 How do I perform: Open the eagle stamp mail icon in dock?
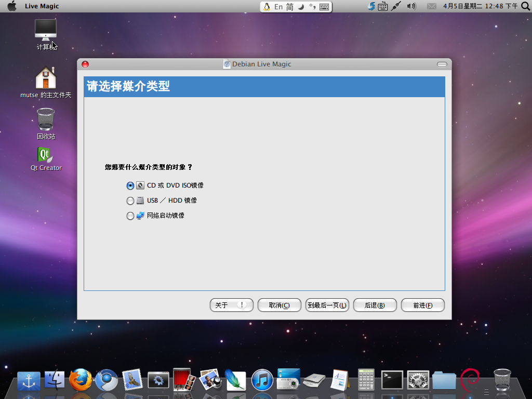coord(132,380)
